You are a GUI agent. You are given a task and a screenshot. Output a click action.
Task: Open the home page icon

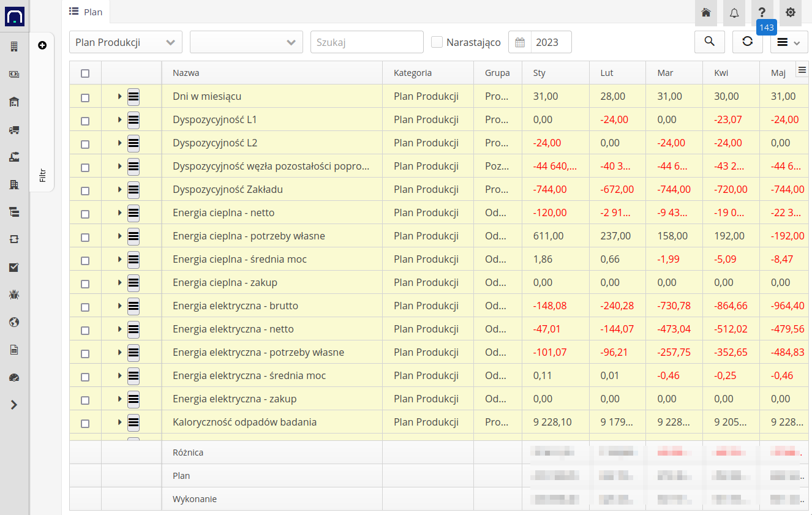pyautogui.click(x=705, y=13)
